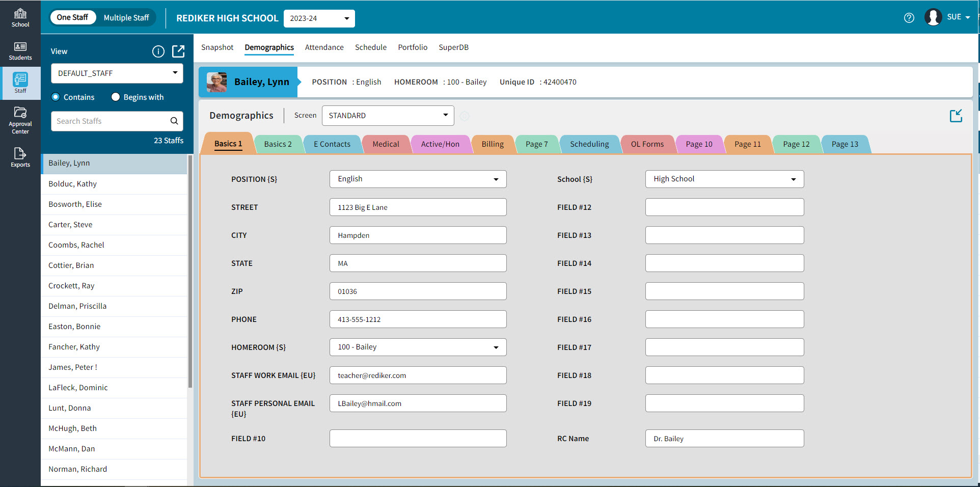Viewport: 980px width, 487px height.
Task: Open the STANDARD screen dropdown
Action: (388, 116)
